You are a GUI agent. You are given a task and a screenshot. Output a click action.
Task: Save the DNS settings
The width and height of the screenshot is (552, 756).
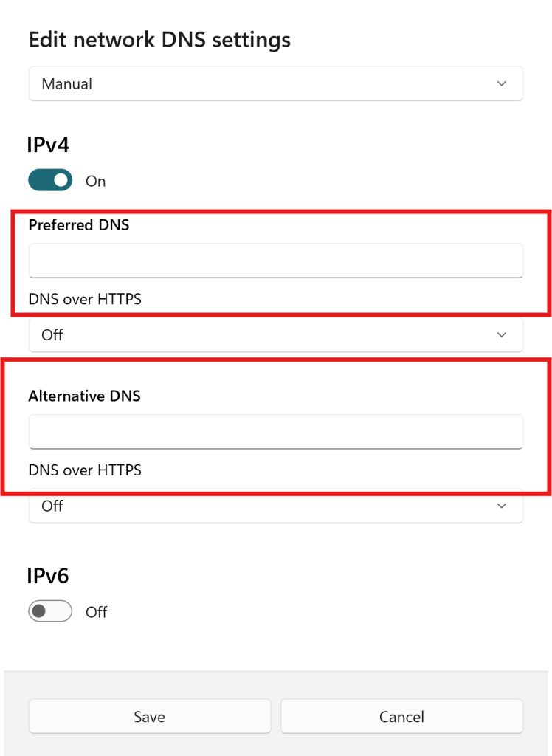click(150, 717)
